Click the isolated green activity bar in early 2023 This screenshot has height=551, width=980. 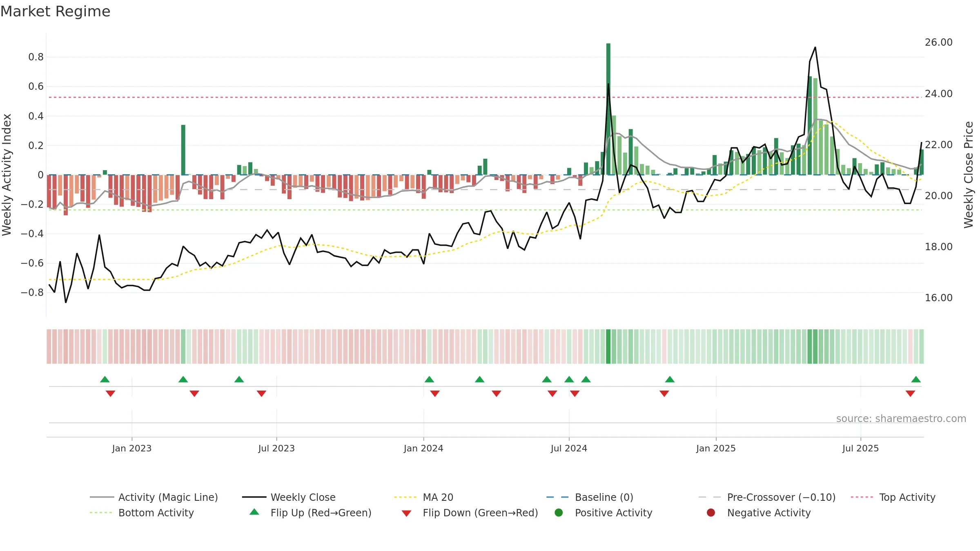point(183,150)
